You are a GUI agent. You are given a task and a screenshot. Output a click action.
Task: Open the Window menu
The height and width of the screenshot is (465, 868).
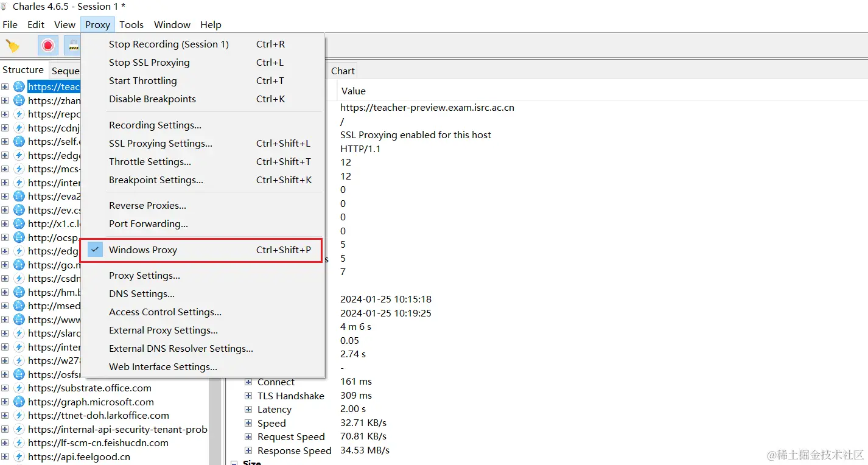tap(172, 24)
